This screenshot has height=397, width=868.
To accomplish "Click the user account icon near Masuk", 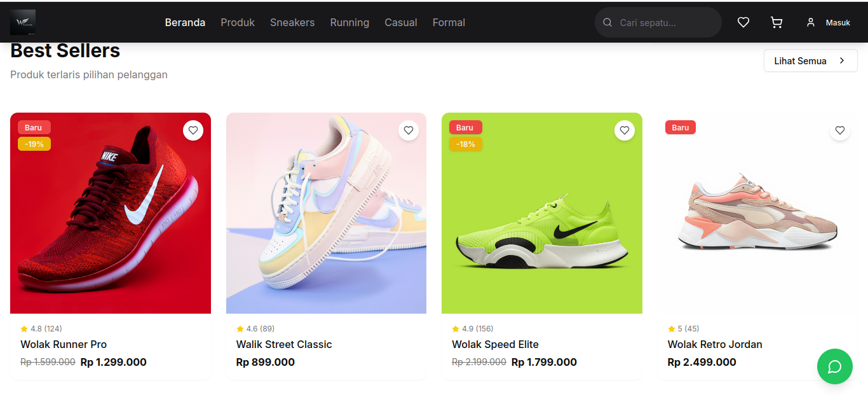I will point(810,22).
